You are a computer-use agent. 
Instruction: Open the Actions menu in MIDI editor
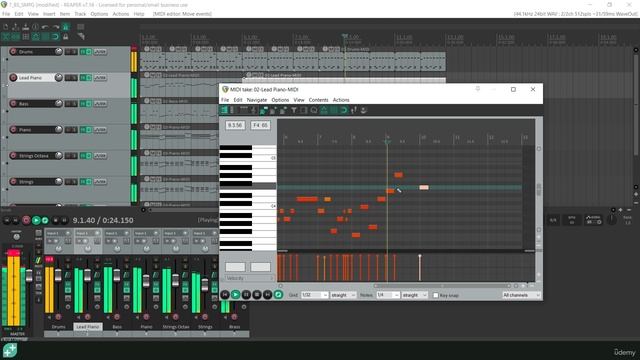coord(341,100)
